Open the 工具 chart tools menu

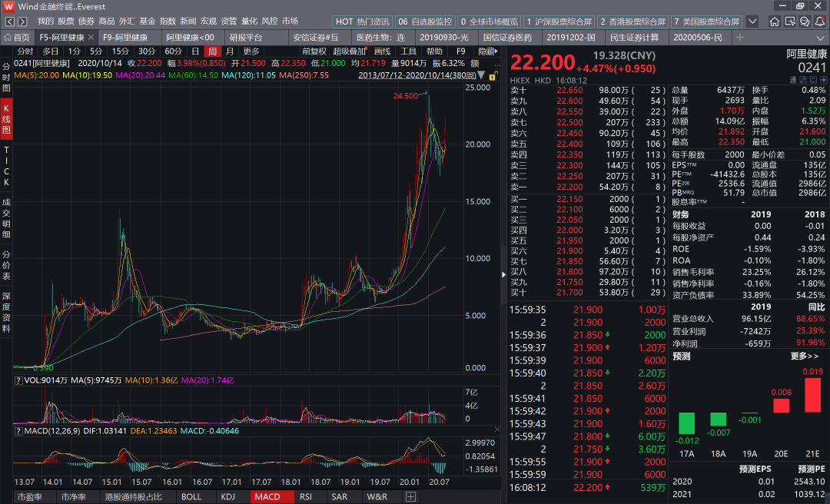(x=408, y=51)
